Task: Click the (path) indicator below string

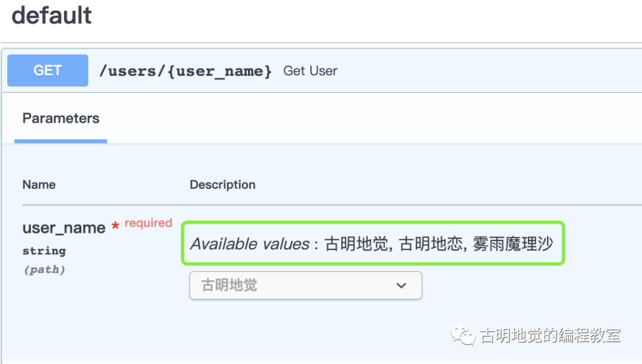Action: [x=45, y=269]
